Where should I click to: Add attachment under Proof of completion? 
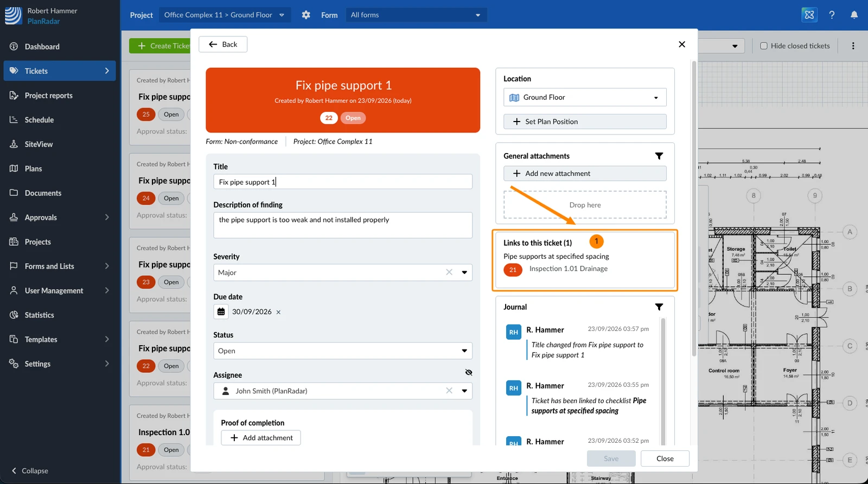click(x=261, y=438)
